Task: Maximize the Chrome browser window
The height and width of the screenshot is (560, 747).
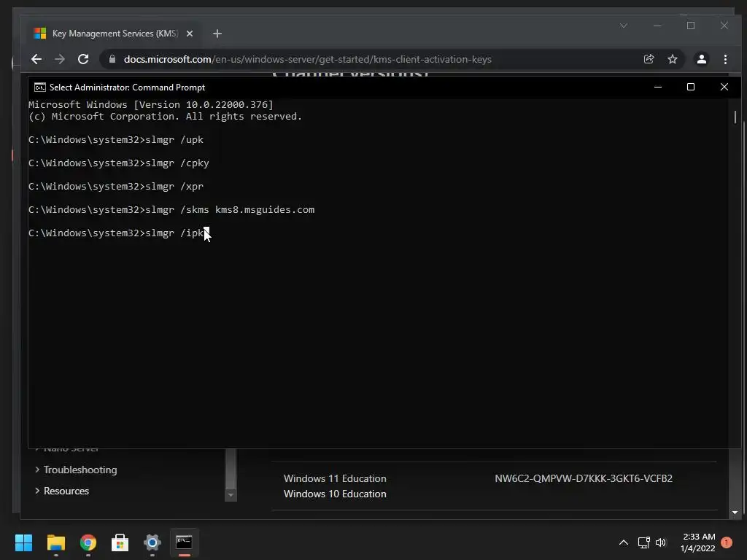Action: point(691,26)
